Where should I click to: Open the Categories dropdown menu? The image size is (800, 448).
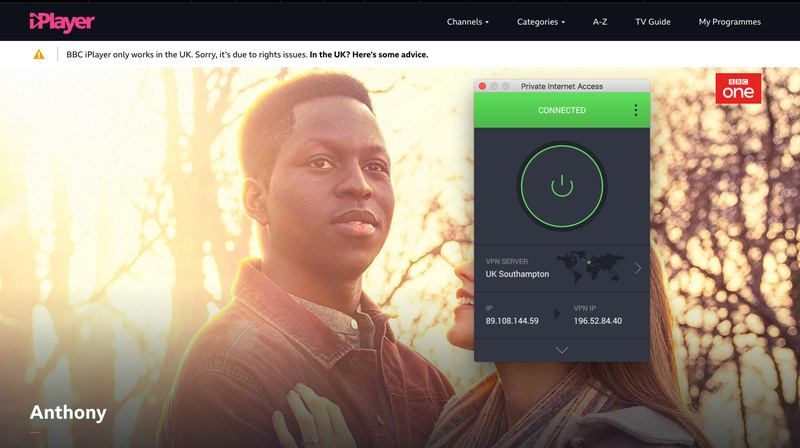pos(540,22)
